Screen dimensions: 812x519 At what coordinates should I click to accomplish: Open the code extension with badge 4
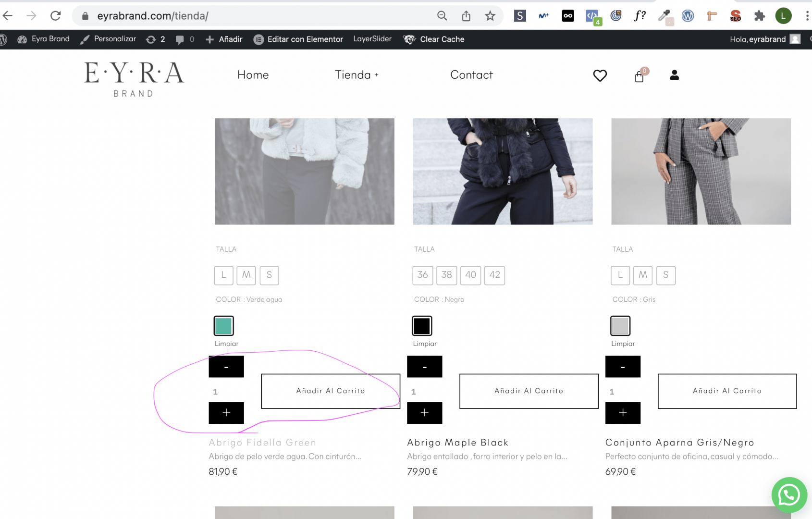(593, 17)
